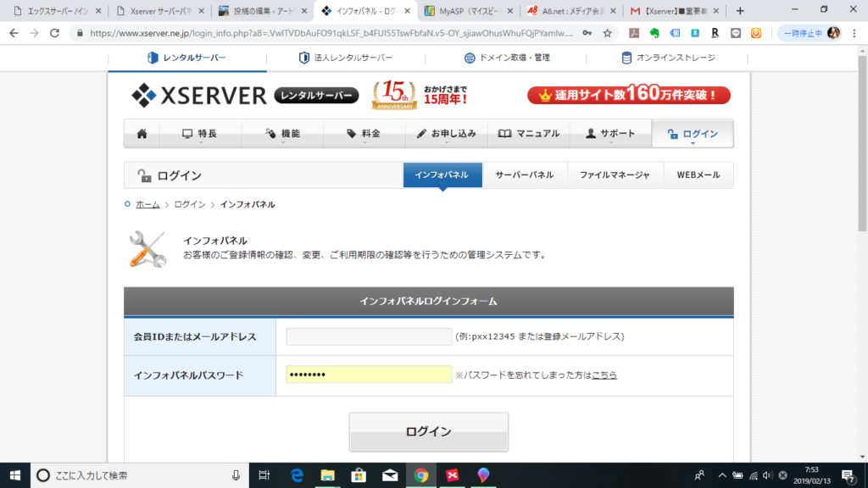Click the 一時停止中 profile button

(x=811, y=33)
